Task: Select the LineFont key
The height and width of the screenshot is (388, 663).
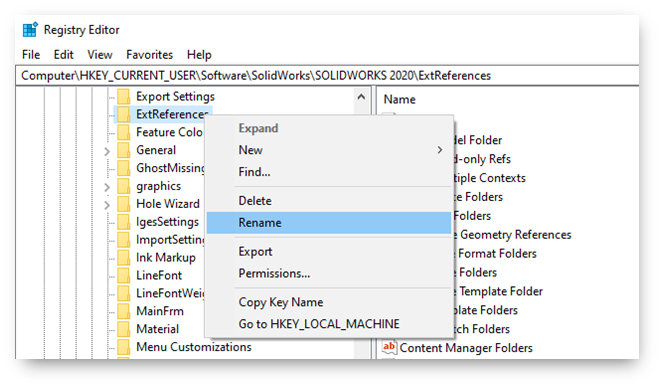Action: (159, 275)
